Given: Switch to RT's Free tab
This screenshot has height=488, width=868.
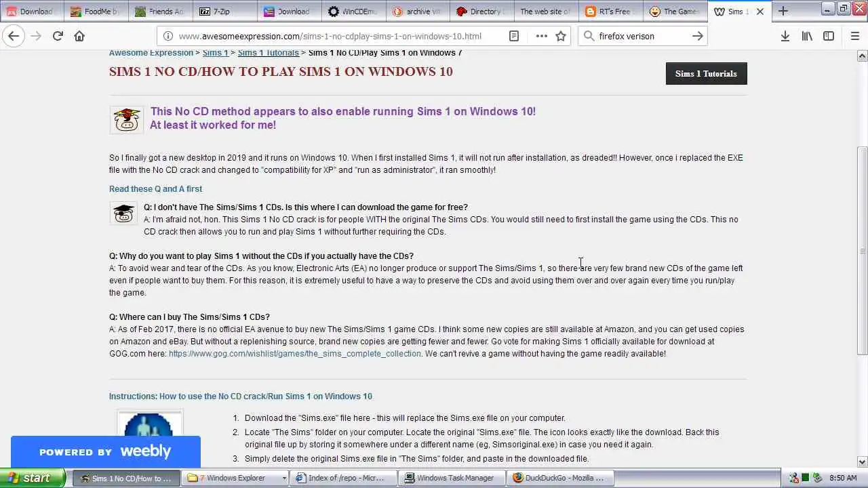Looking at the screenshot, I should (x=612, y=12).
